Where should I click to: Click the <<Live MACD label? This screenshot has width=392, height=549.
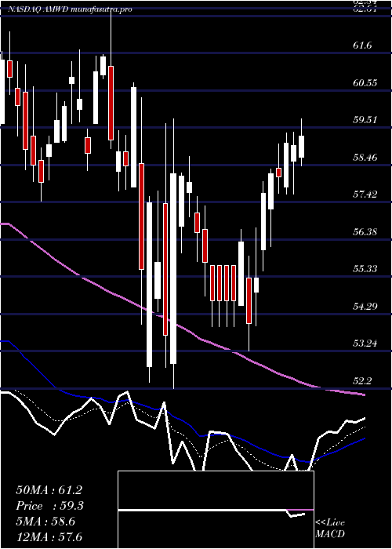click(x=330, y=528)
